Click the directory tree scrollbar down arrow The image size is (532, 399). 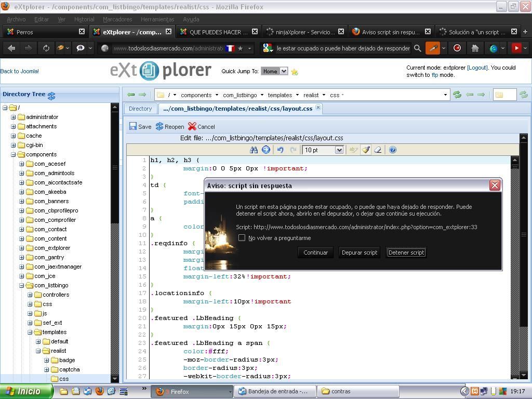(x=115, y=379)
